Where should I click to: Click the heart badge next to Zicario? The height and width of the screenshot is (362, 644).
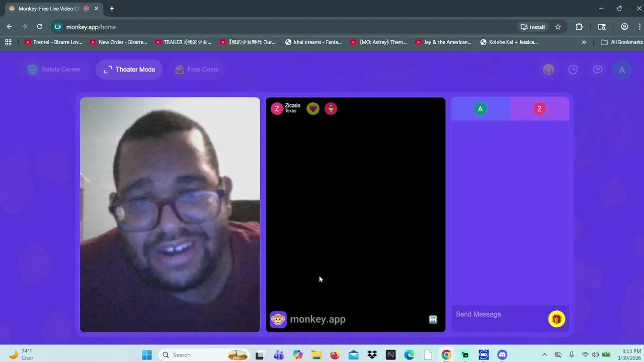click(313, 109)
